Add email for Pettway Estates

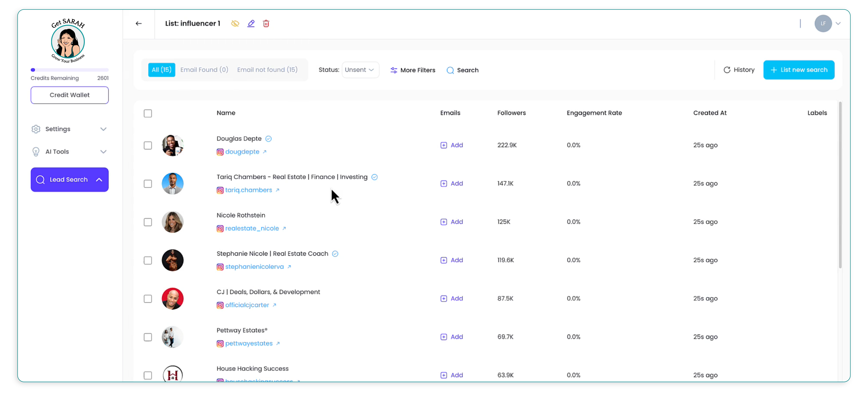pos(452,337)
